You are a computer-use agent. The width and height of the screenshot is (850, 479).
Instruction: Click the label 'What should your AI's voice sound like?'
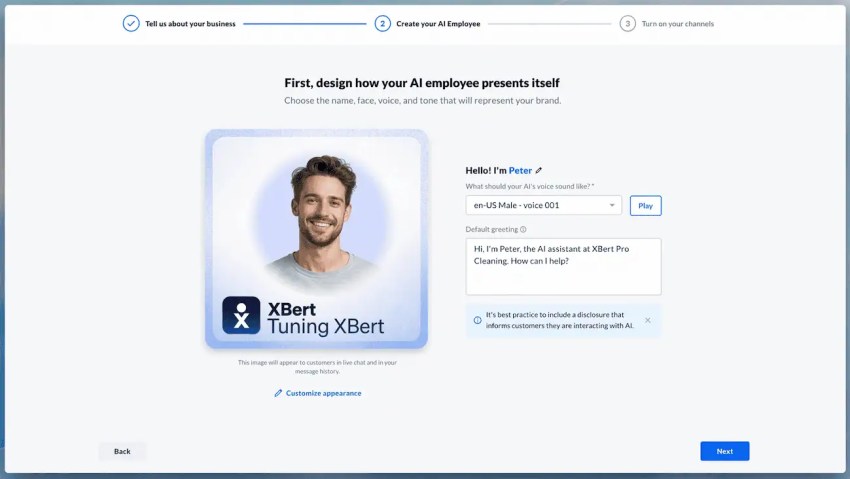click(x=530, y=186)
